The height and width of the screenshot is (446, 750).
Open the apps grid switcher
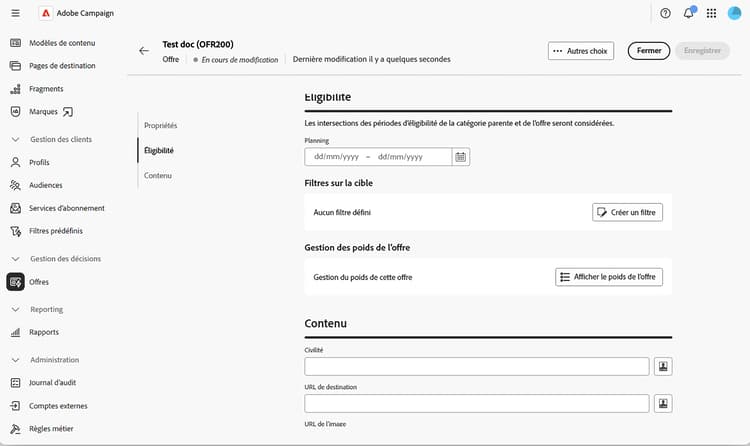[711, 13]
